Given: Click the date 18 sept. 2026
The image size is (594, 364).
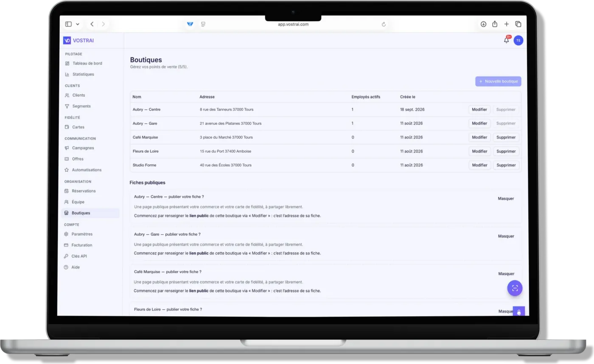Looking at the screenshot, I should pos(412,109).
